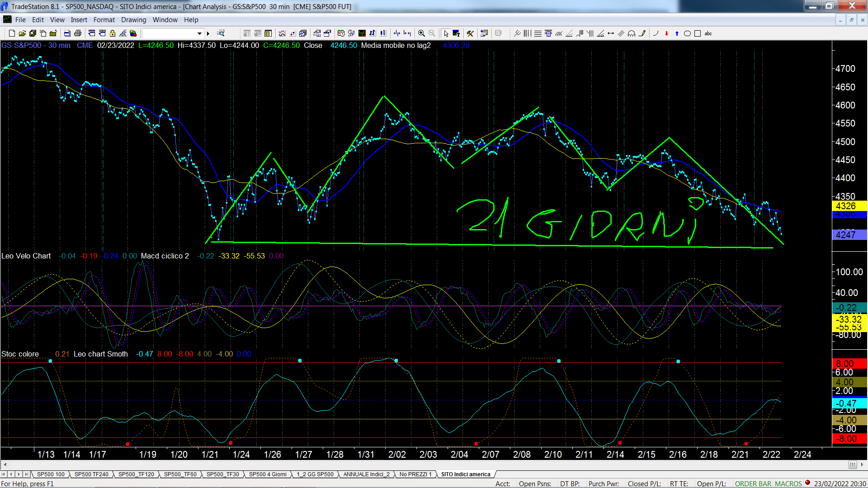
Task: Click the padlock icon in toolbar
Action: pyautogui.click(x=113, y=33)
